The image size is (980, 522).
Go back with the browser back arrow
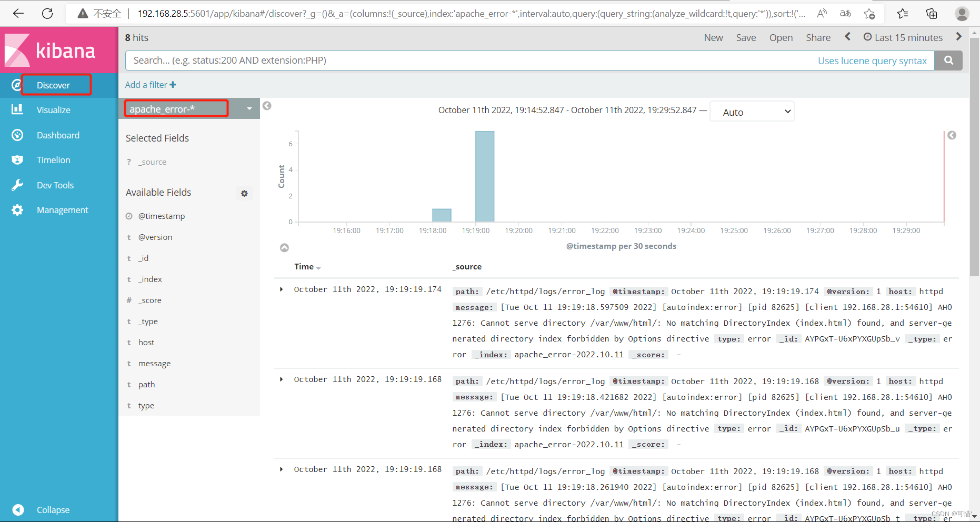[x=18, y=13]
